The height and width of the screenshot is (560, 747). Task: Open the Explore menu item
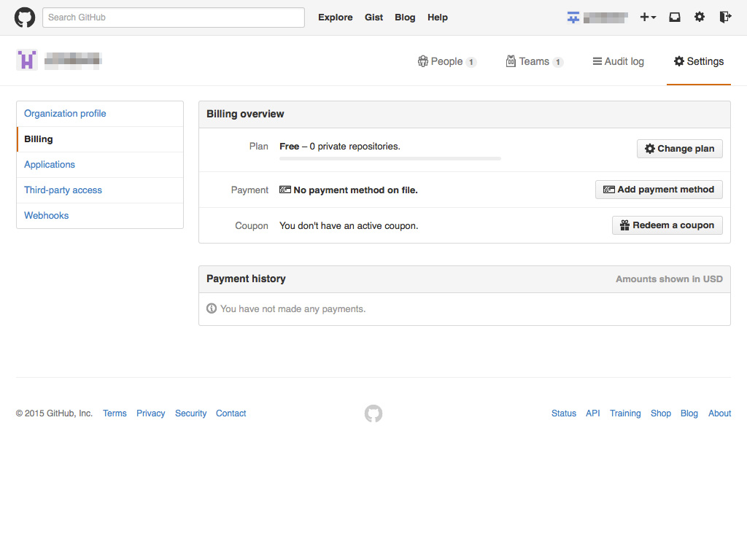(335, 17)
